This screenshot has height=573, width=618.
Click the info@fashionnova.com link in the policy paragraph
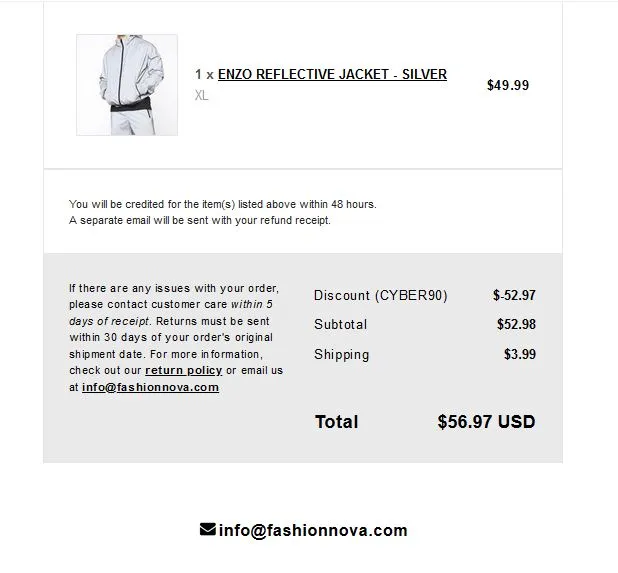coord(150,387)
